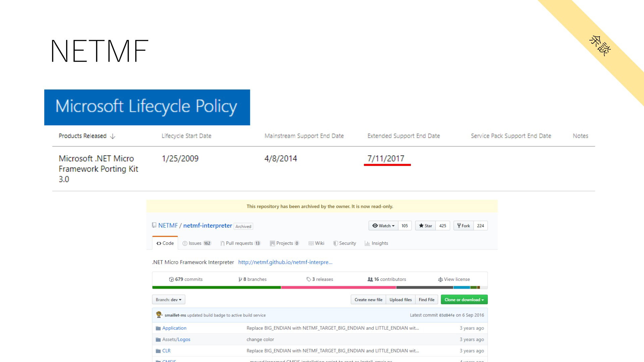The height and width of the screenshot is (362, 644).
Task: Open the NETMF organization link
Action: click(168, 226)
